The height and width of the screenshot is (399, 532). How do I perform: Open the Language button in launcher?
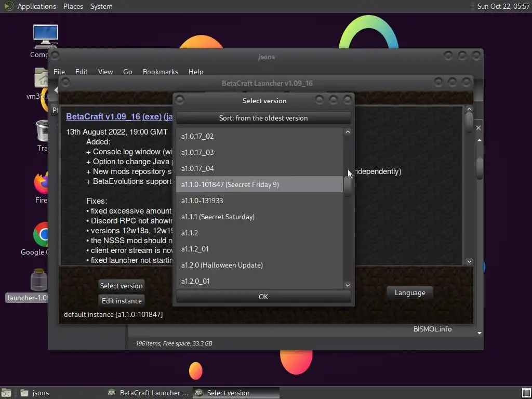[410, 292]
